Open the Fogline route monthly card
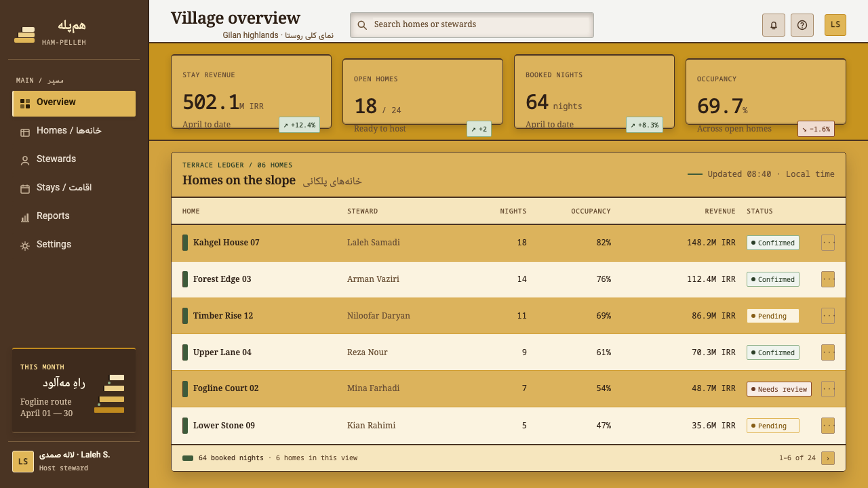The width and height of the screenshot is (868, 488). tap(74, 390)
